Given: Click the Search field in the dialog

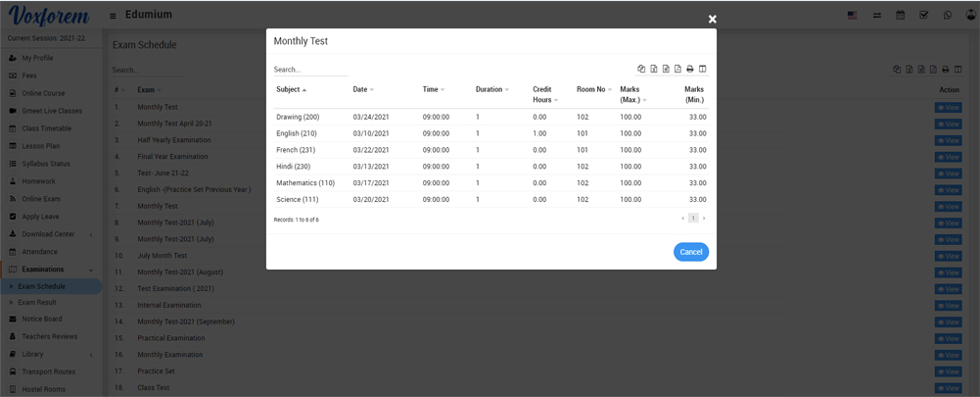Looking at the screenshot, I should [310, 70].
